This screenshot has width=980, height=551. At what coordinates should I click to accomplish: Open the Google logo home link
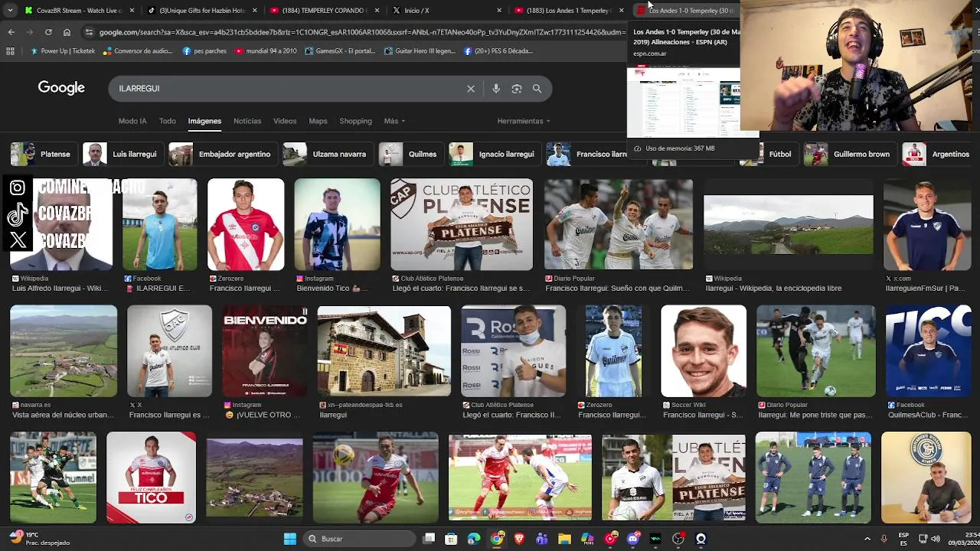(61, 88)
